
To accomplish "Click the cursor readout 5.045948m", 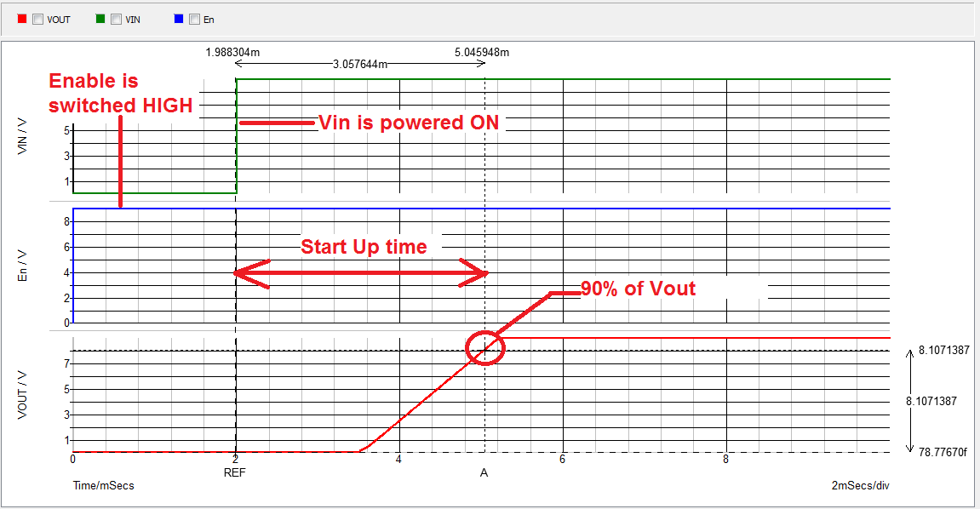I will point(483,51).
